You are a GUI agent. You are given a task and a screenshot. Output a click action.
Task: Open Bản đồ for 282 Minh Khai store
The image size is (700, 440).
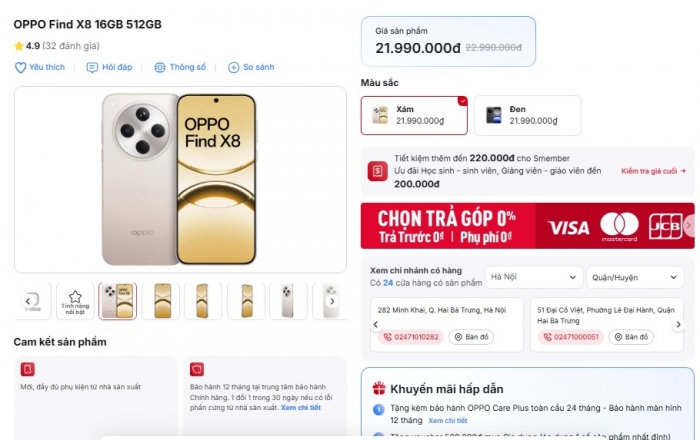click(x=471, y=337)
